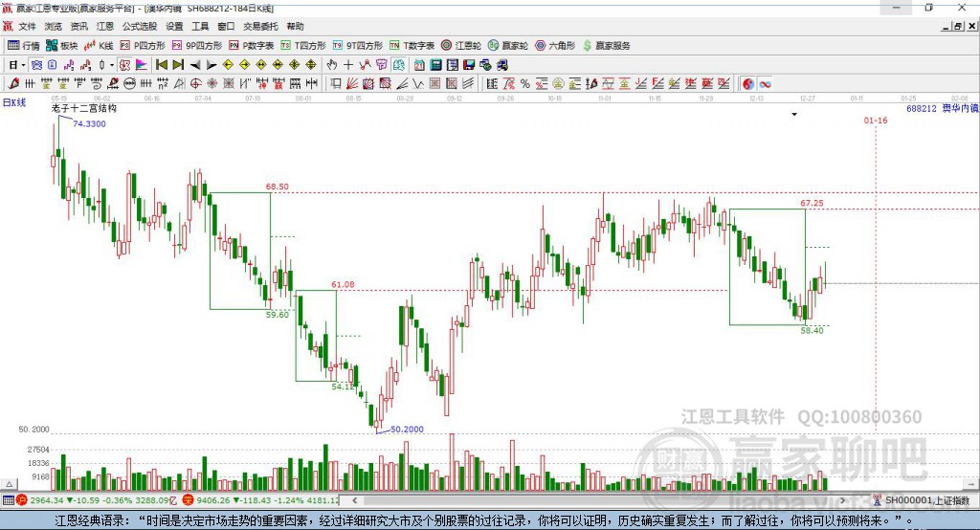Screen dimensions: 980x530
Task: Click the floppy disk save icon
Action: tap(469, 64)
